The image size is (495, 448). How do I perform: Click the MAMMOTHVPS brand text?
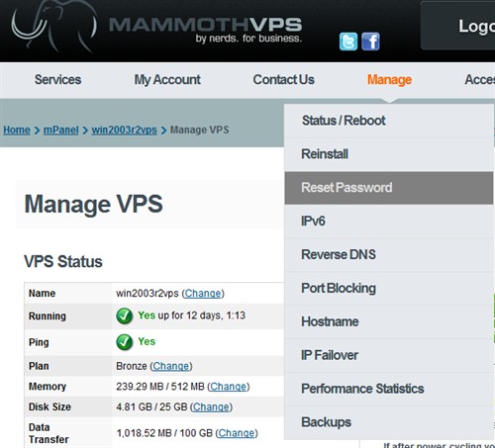[205, 25]
